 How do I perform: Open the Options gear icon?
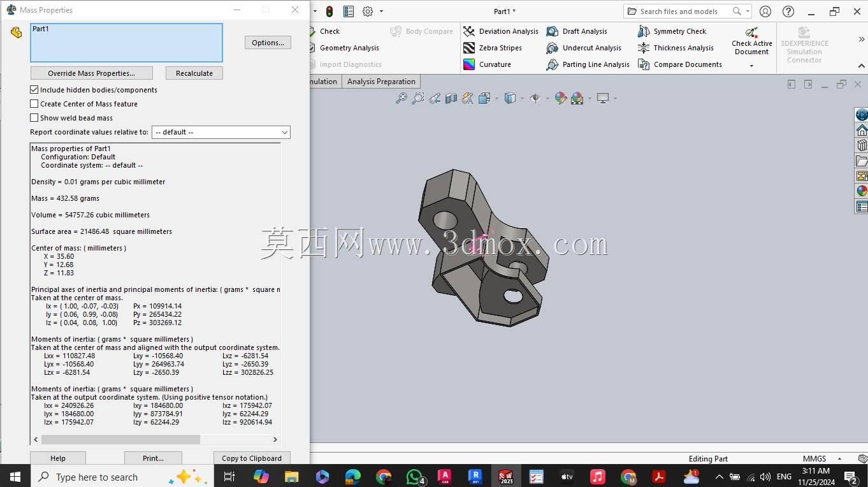[368, 11]
